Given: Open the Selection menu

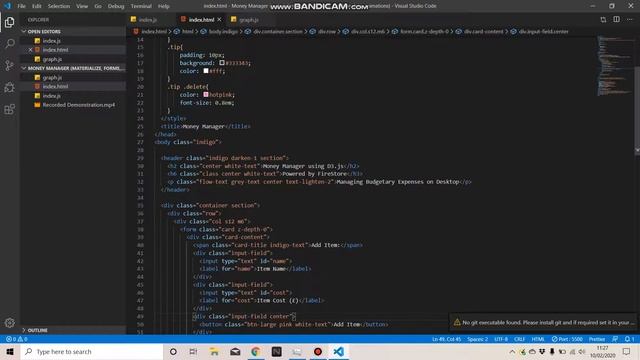Looking at the screenshot, I should click(59, 6).
